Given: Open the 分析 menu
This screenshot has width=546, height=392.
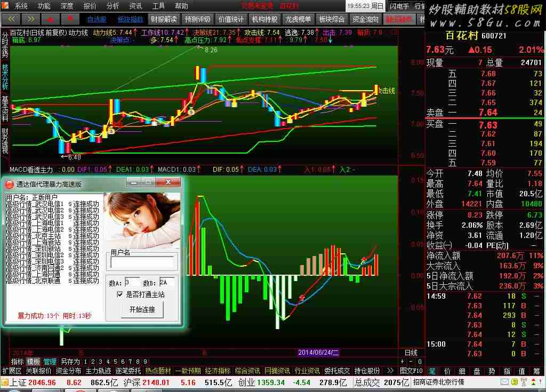Looking at the screenshot, I should point(113,6).
